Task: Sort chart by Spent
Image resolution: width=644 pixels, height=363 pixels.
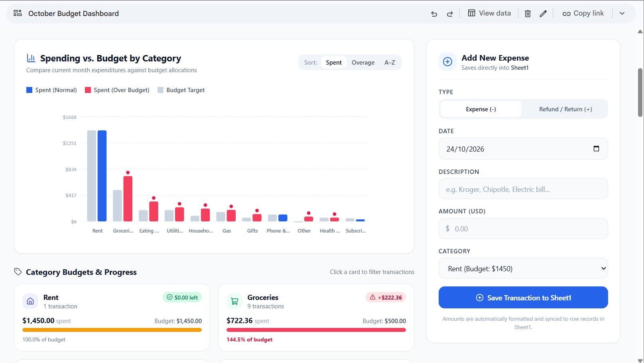Action: 333,63
